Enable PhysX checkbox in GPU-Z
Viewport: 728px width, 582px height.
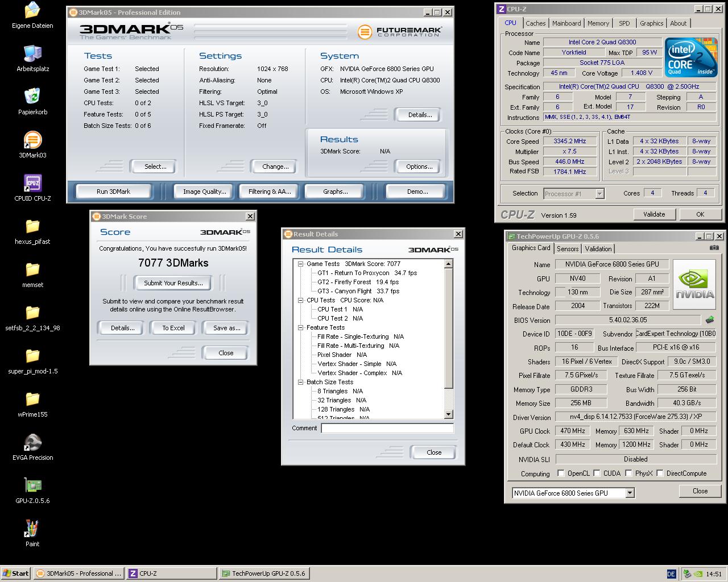[x=628, y=473]
